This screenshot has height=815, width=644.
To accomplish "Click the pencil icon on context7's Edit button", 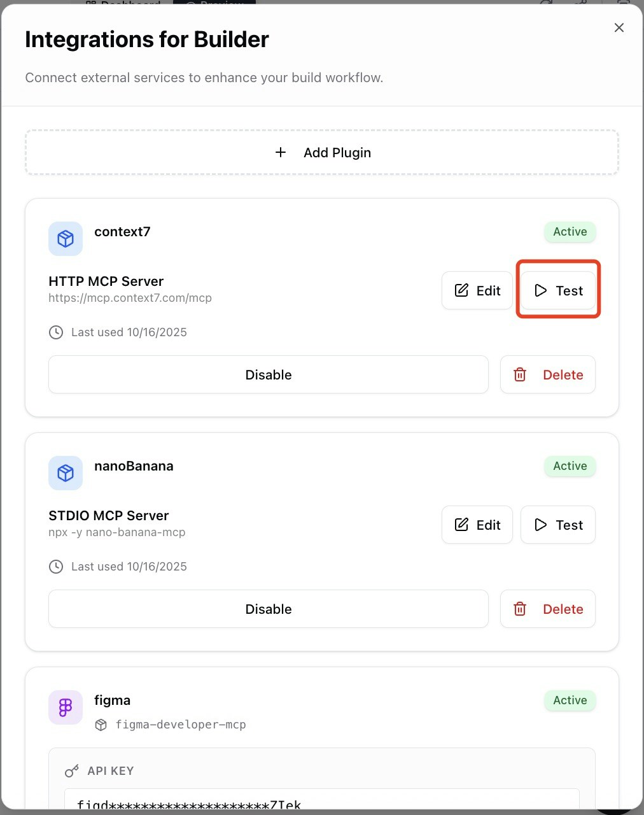I will (x=461, y=290).
